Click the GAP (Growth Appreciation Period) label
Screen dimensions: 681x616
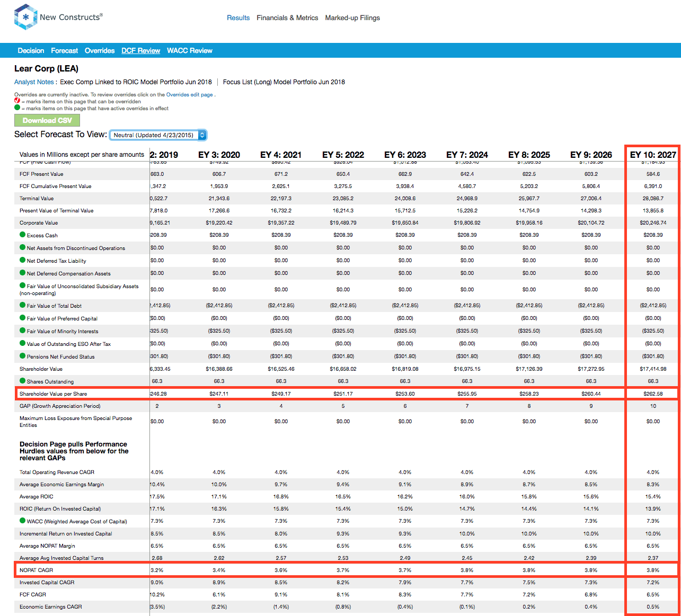coord(60,406)
